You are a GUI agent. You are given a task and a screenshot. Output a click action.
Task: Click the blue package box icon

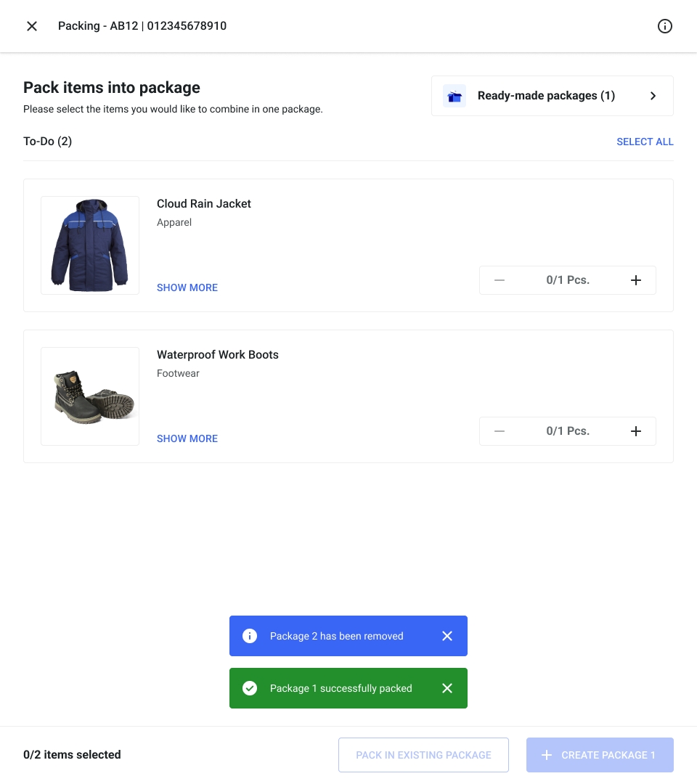tap(455, 96)
